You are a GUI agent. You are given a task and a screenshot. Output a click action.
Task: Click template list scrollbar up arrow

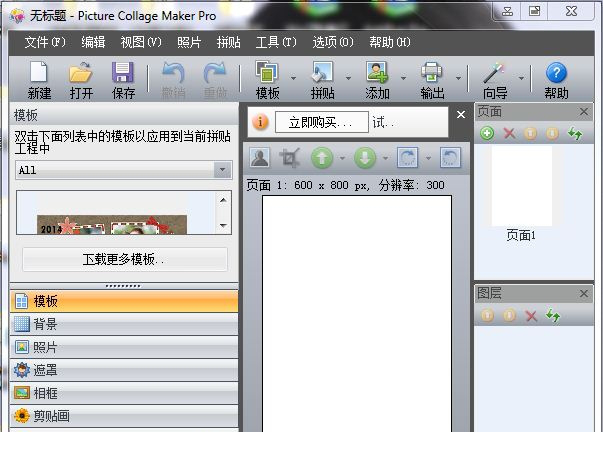223,200
